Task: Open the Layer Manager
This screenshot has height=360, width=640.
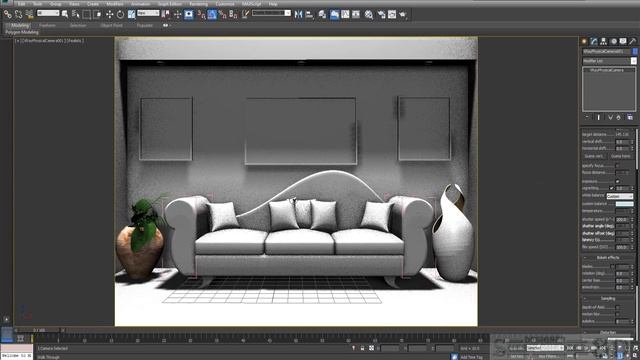Action: (322, 14)
